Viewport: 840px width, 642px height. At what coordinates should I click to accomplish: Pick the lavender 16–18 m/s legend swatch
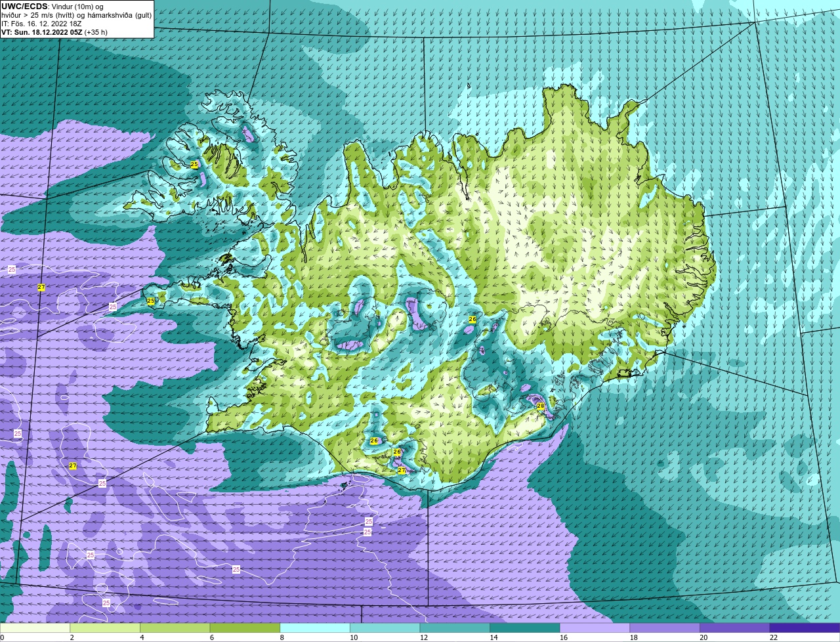[x=595, y=628]
